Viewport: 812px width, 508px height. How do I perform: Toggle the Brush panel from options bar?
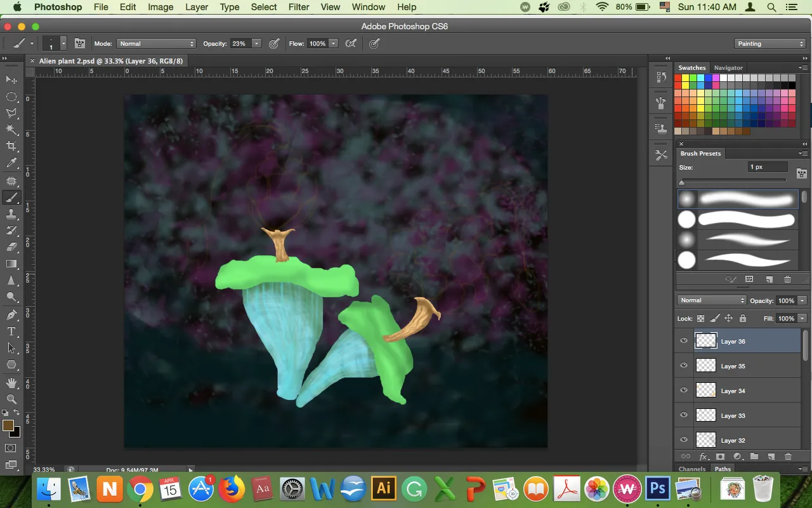[80, 44]
